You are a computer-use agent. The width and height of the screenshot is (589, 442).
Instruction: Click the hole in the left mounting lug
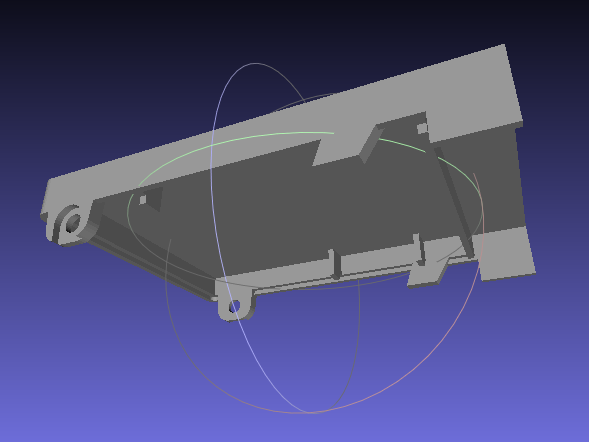pos(73,223)
